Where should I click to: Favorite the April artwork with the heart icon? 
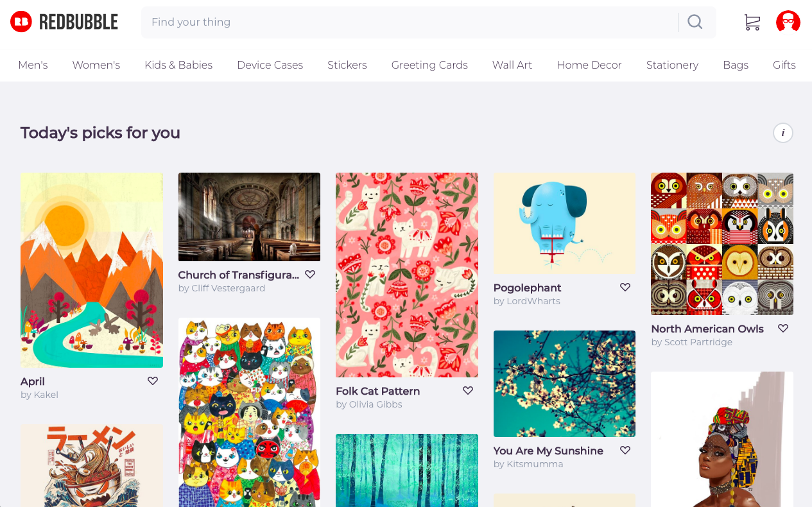pyautogui.click(x=153, y=381)
